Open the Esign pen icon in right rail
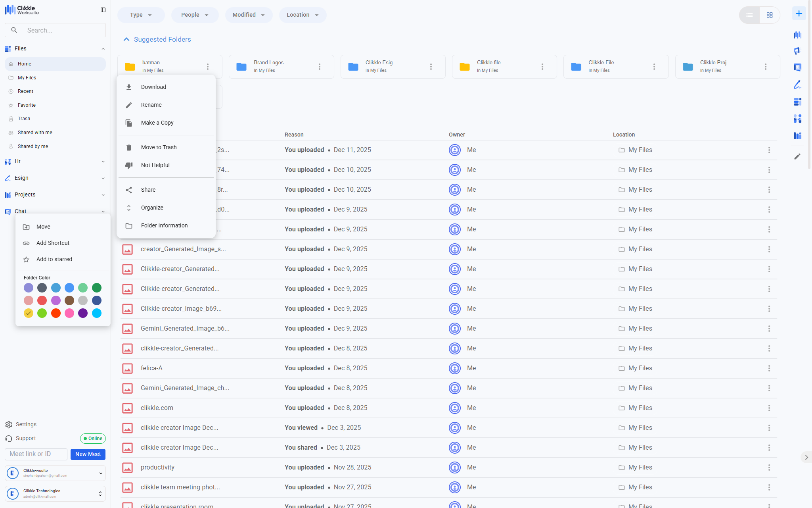The image size is (812, 508). (x=797, y=85)
